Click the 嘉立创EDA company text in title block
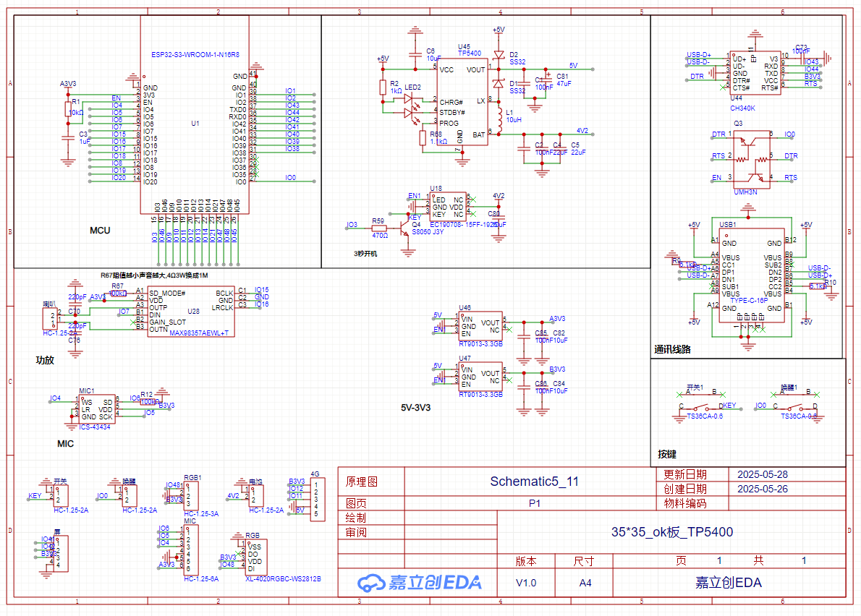Screen dimensions: 861x616 728,583
